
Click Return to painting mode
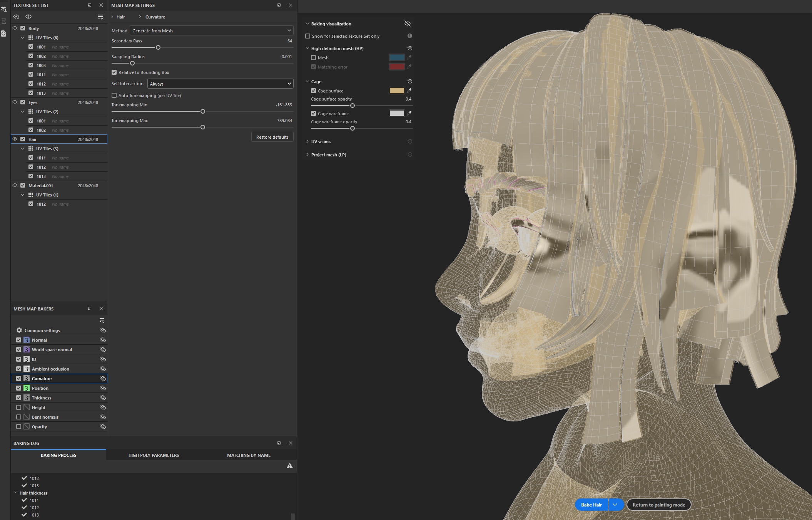(x=658, y=505)
